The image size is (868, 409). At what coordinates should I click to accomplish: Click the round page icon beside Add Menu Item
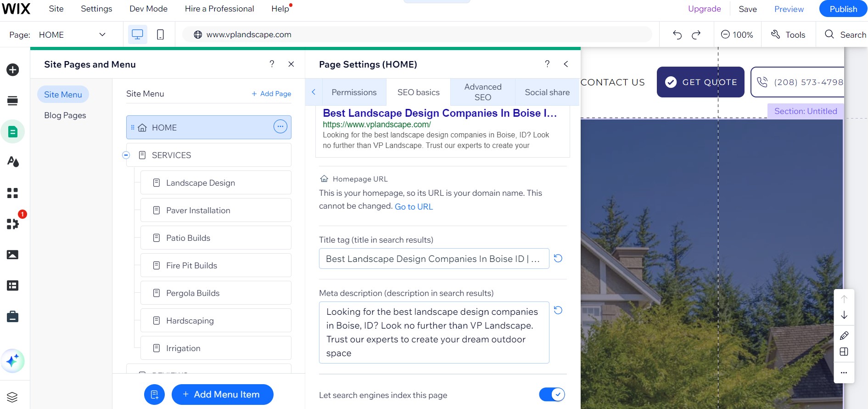click(154, 395)
